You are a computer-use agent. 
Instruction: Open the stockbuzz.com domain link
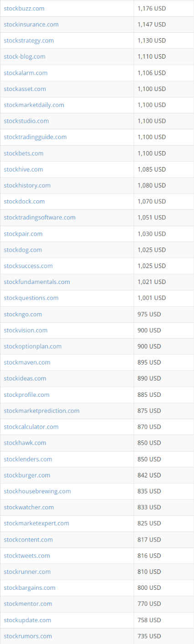24,8
